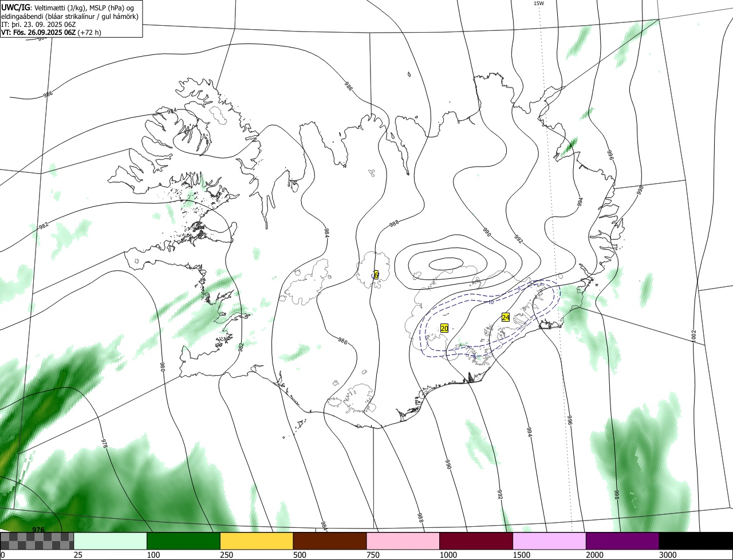Click the 980 isobar label
The height and width of the screenshot is (560, 733).
(x=163, y=366)
